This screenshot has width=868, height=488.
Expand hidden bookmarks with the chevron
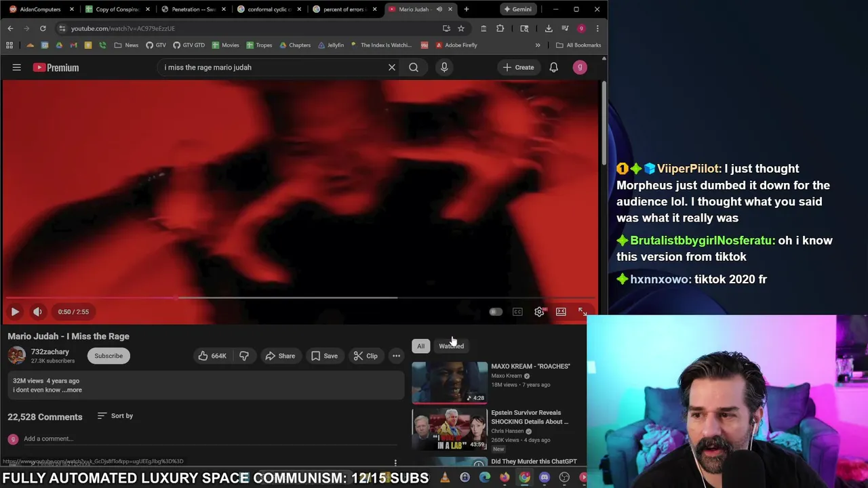[x=538, y=45]
